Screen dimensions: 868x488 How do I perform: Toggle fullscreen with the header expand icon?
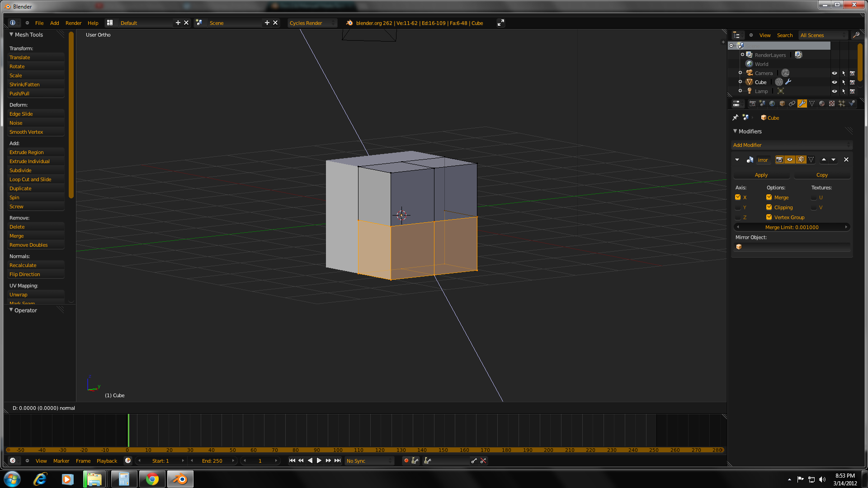tap(500, 23)
